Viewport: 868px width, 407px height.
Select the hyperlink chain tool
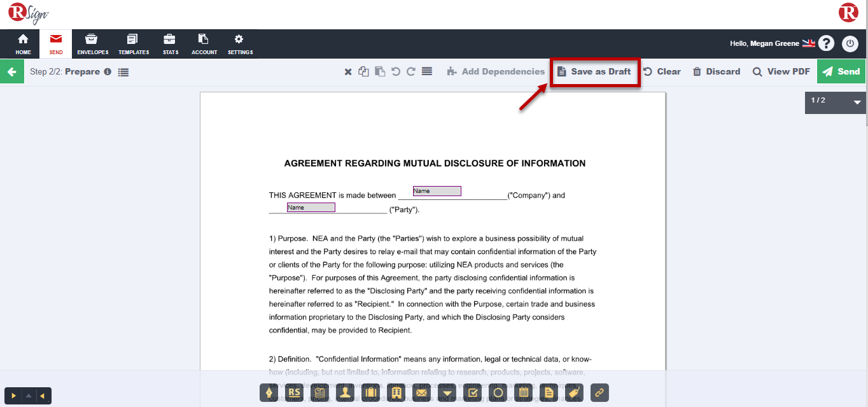[599, 393]
